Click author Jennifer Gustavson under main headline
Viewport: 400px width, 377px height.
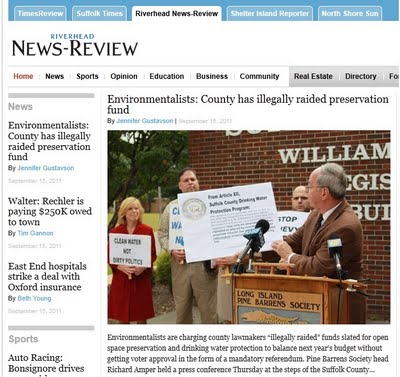tap(145, 121)
